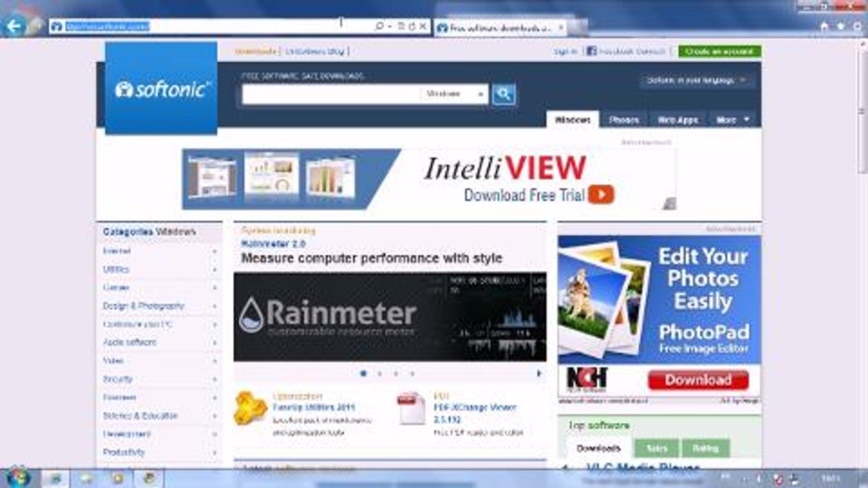
Task: Click the magnifier search icon in address bar
Action: 380,26
